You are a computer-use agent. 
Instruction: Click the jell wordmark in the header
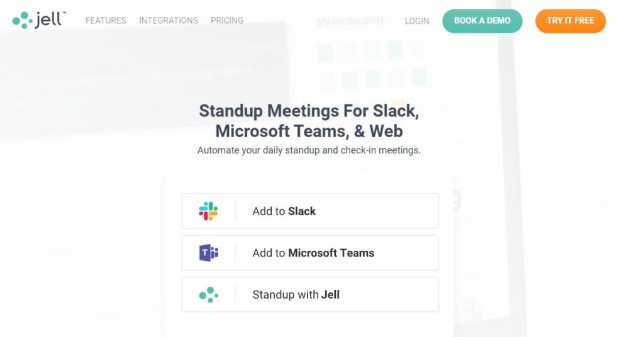pyautogui.click(x=50, y=19)
